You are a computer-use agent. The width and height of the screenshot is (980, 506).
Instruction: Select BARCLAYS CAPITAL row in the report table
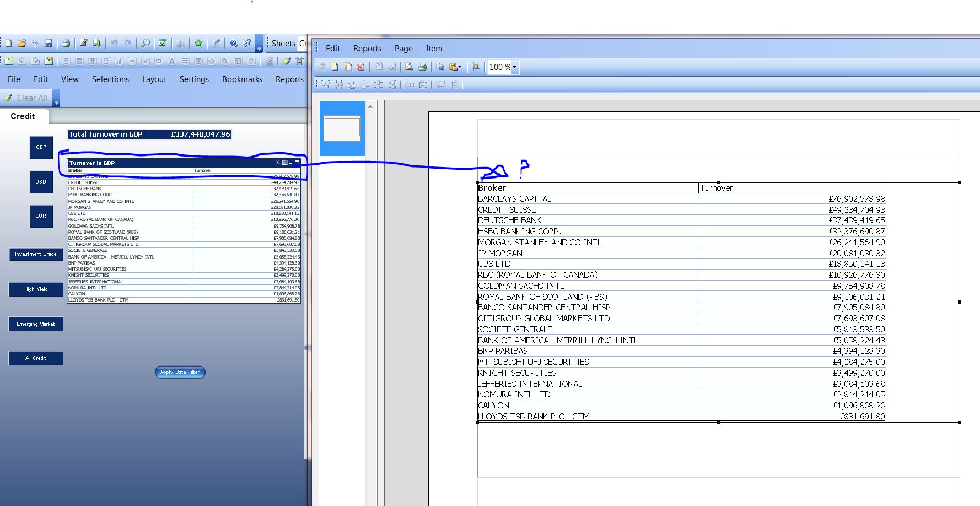[x=681, y=199]
